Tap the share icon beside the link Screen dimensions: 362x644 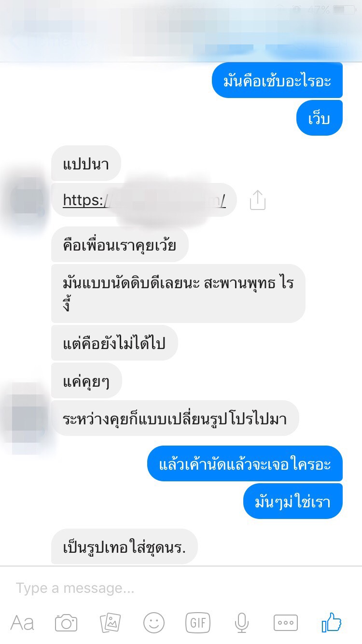click(x=258, y=200)
